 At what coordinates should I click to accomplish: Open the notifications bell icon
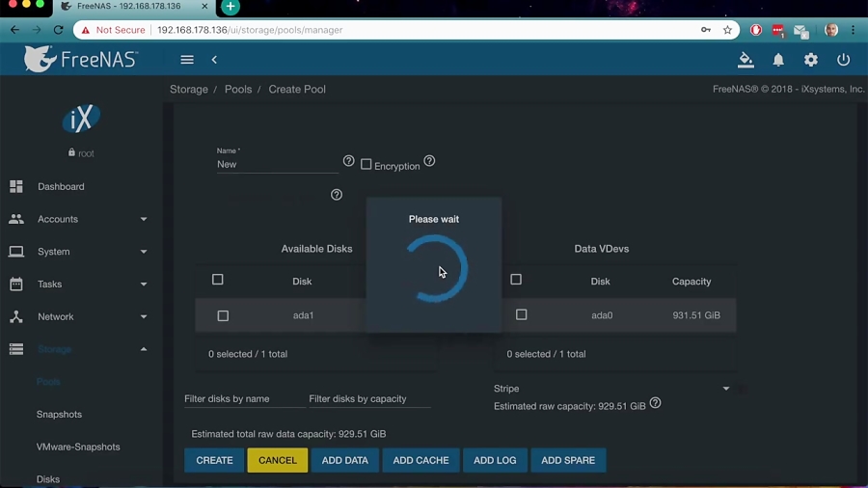pyautogui.click(x=778, y=60)
